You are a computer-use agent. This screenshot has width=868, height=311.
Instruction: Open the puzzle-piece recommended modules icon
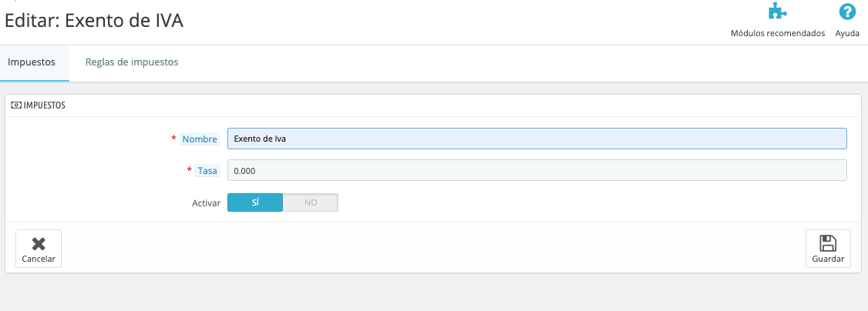click(778, 12)
